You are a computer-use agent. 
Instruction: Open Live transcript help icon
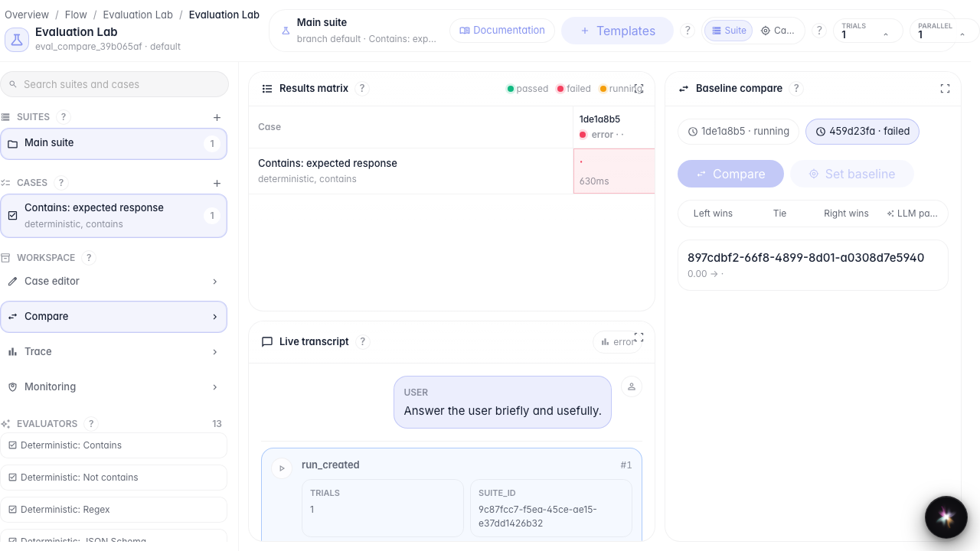(x=363, y=342)
